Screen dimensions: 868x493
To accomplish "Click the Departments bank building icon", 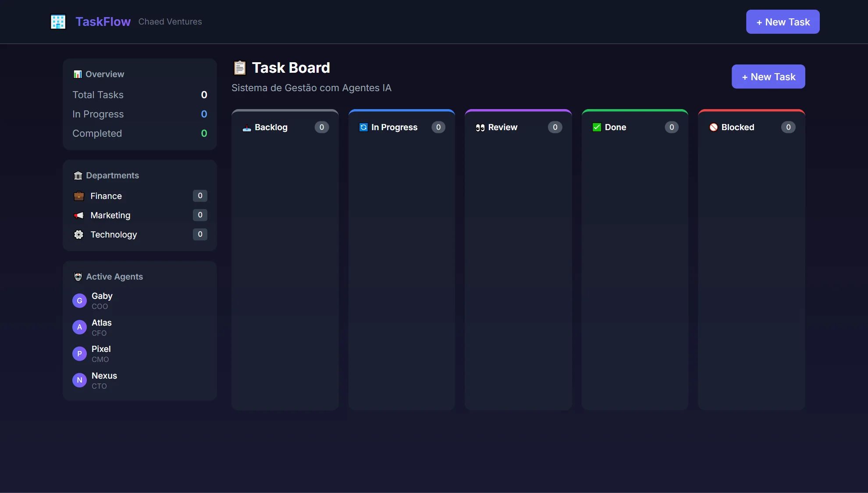I will pos(78,176).
